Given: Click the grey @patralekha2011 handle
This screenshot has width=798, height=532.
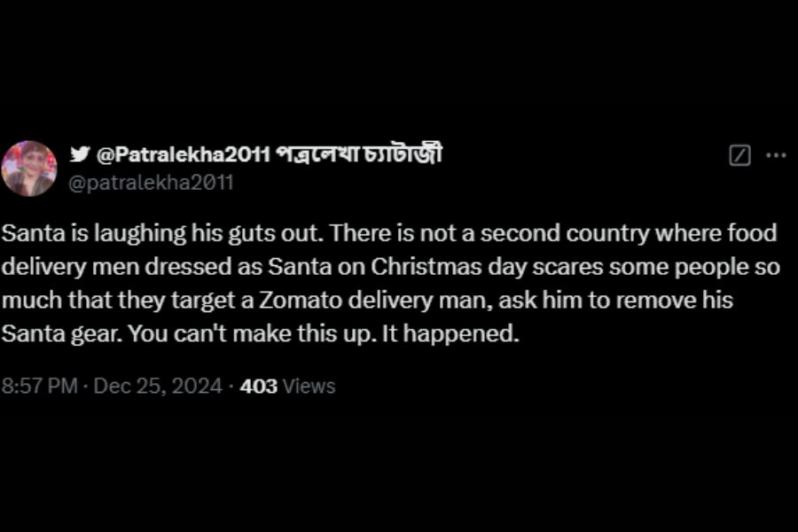Looking at the screenshot, I should 151,183.
